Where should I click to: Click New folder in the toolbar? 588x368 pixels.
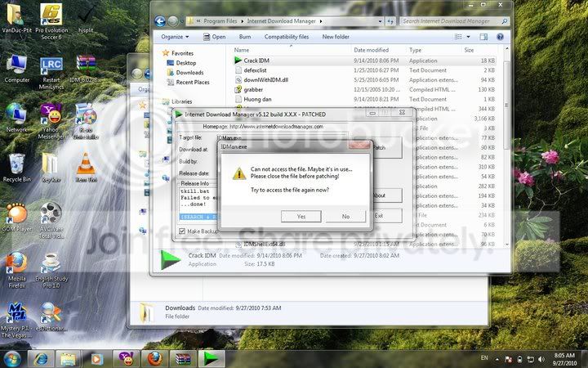click(336, 37)
